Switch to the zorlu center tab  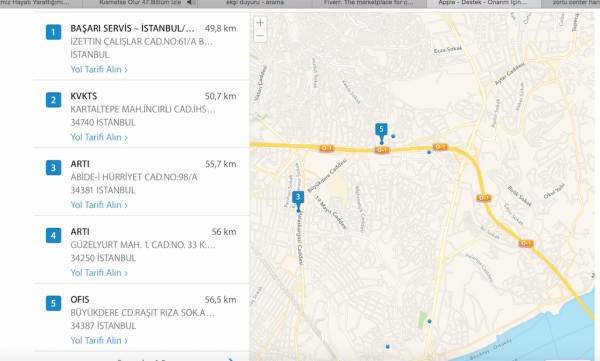pyautogui.click(x=571, y=3)
